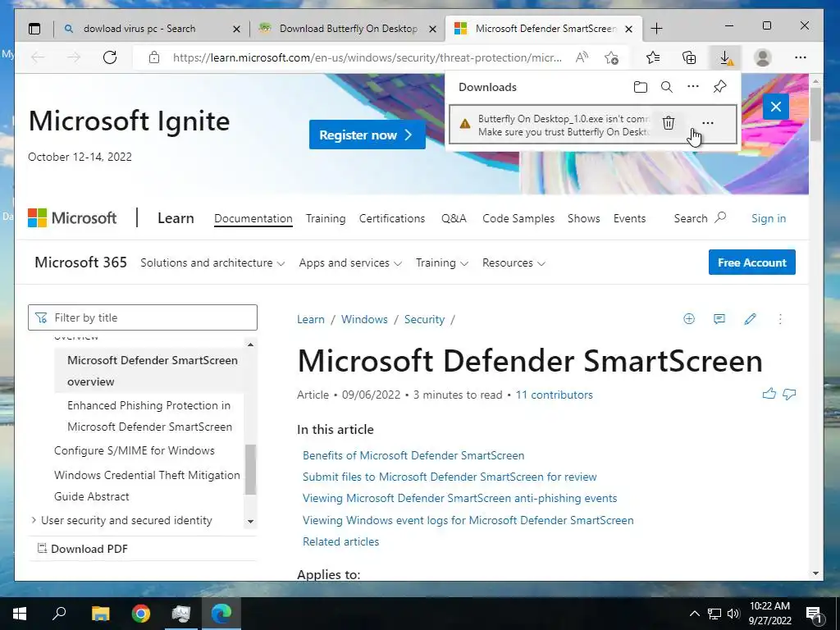840x630 pixels.
Task: Select Configure S/MIME for Windows in the tree
Action: [x=134, y=450]
